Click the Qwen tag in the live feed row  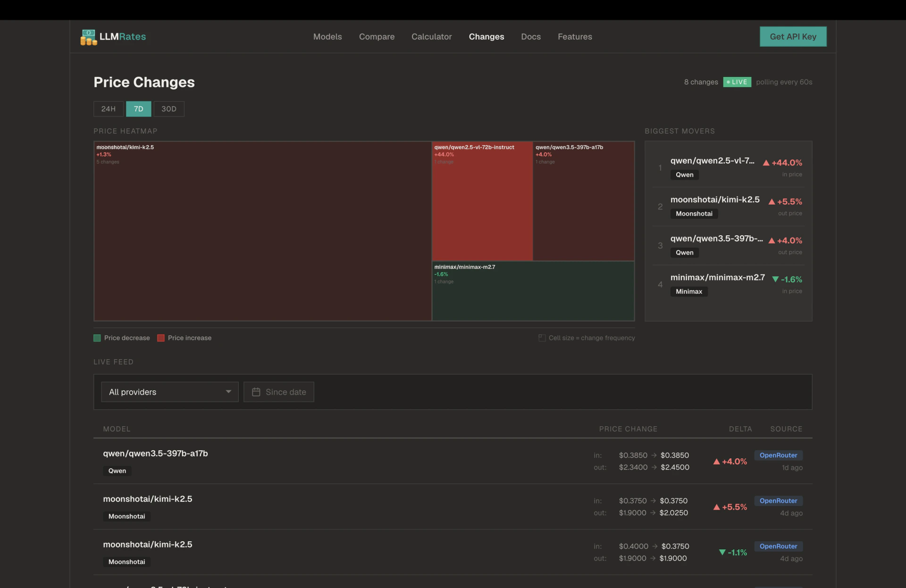click(117, 471)
